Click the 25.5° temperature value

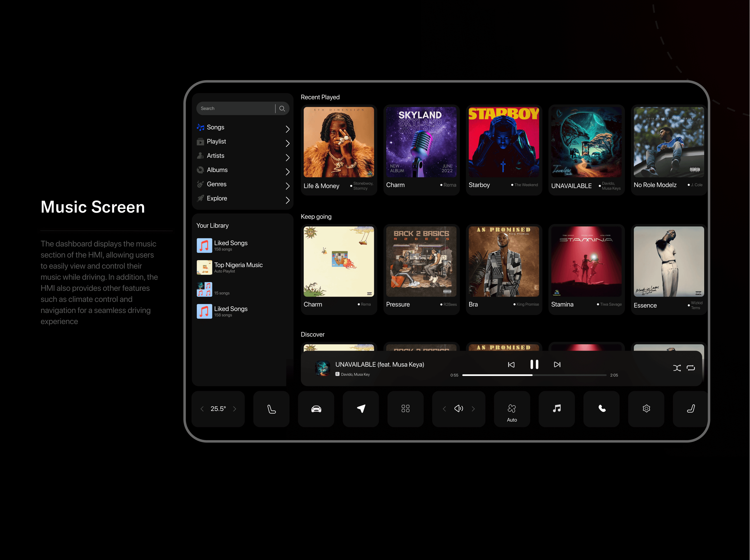(x=218, y=409)
